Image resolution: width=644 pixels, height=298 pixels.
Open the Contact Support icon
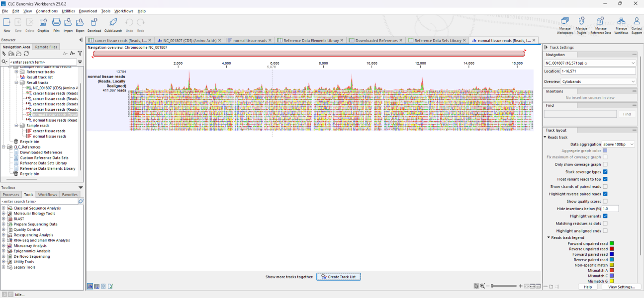(637, 22)
